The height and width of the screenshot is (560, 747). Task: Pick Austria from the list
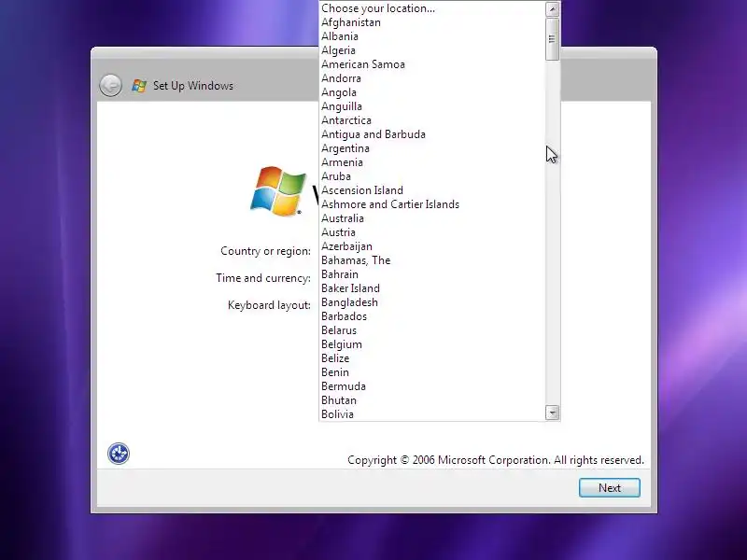click(432, 232)
